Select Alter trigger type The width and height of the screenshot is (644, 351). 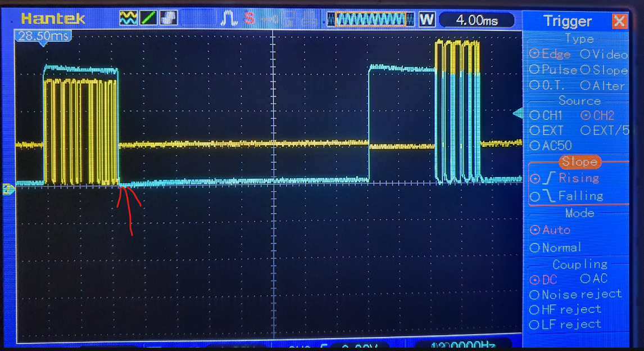click(602, 85)
